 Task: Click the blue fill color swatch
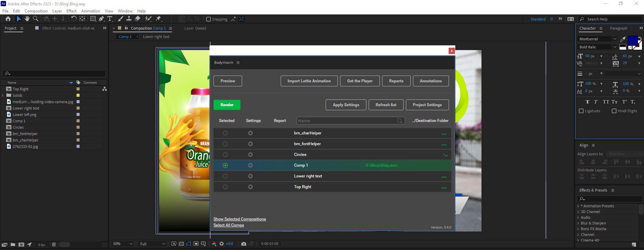pos(633,40)
